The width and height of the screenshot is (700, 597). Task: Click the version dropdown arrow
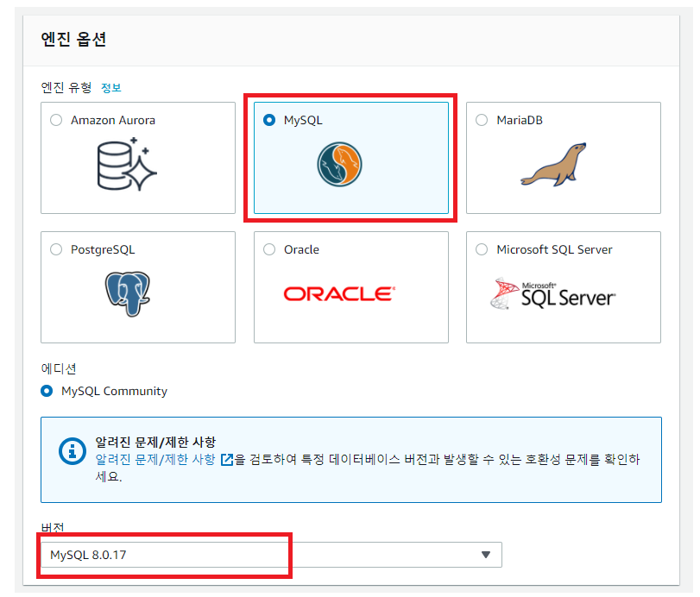[486, 555]
